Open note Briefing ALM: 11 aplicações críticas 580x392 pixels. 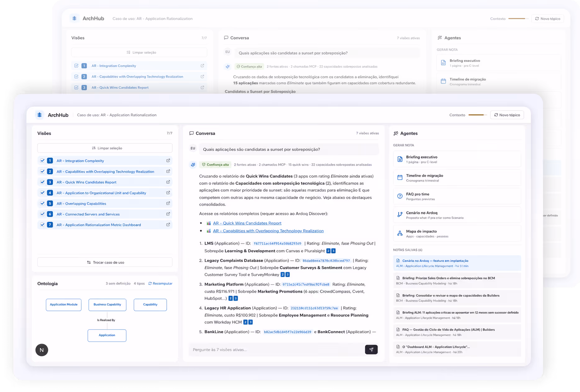pyautogui.click(x=457, y=315)
